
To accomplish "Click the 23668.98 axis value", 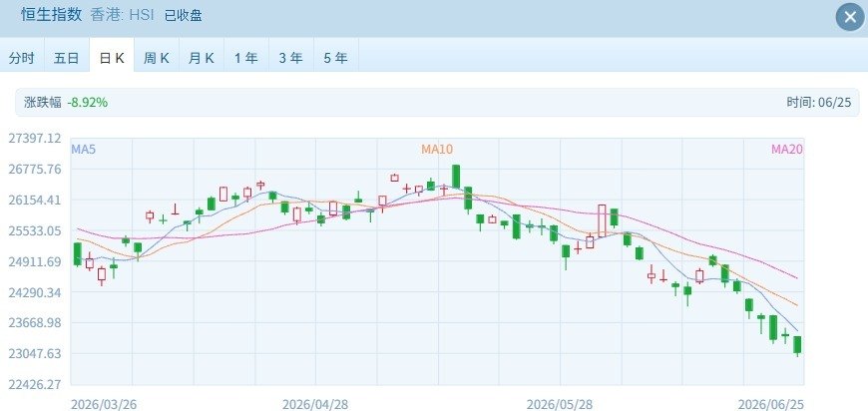I will (x=34, y=323).
